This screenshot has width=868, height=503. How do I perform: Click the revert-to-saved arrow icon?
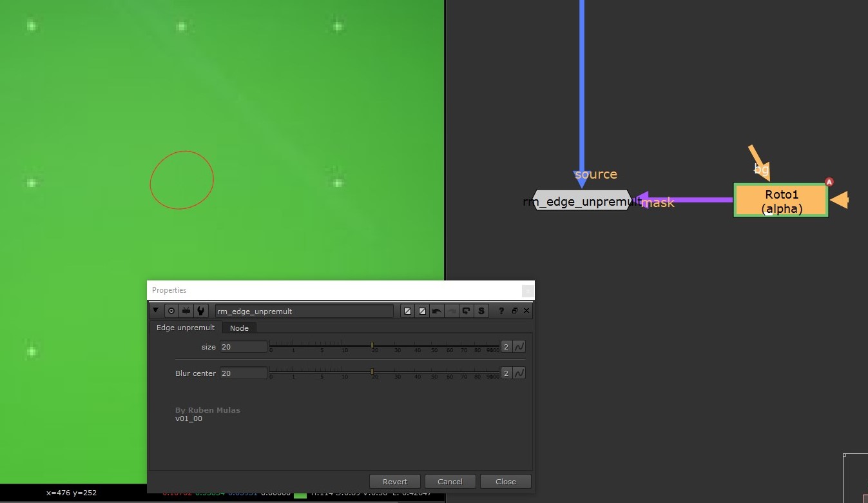[x=467, y=311]
